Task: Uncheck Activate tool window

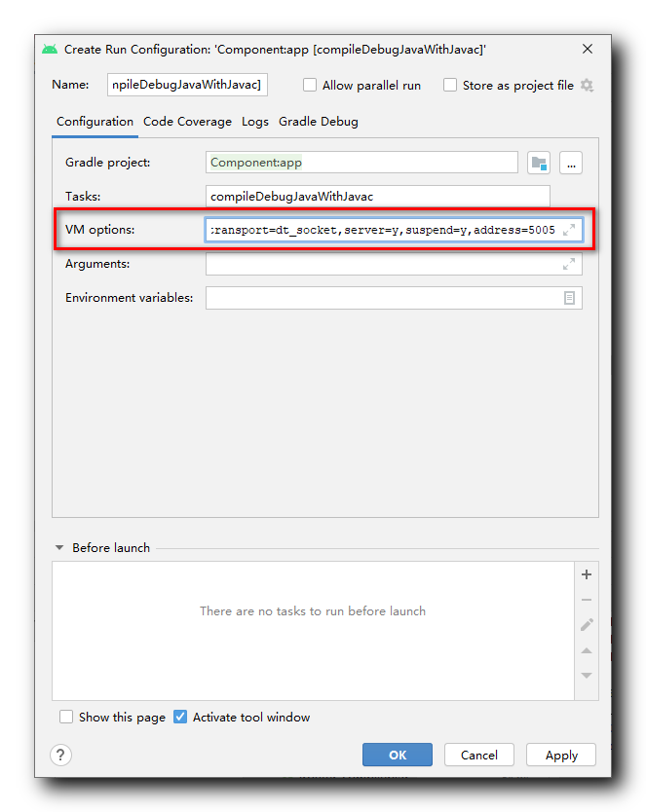Action: (180, 717)
